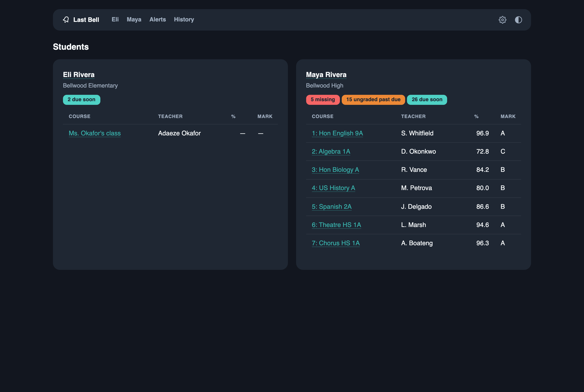584x392 pixels.
Task: Click Eli's 2 due soon badge
Action: (x=82, y=100)
